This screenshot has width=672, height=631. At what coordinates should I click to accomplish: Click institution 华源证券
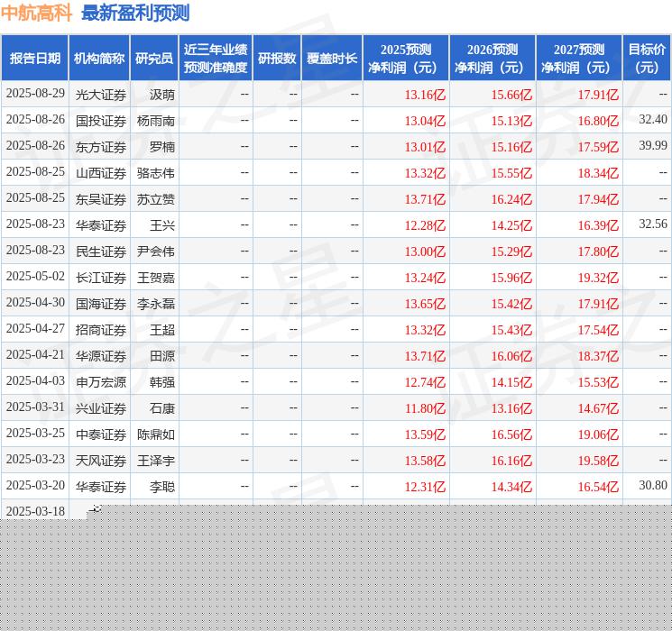(101, 356)
